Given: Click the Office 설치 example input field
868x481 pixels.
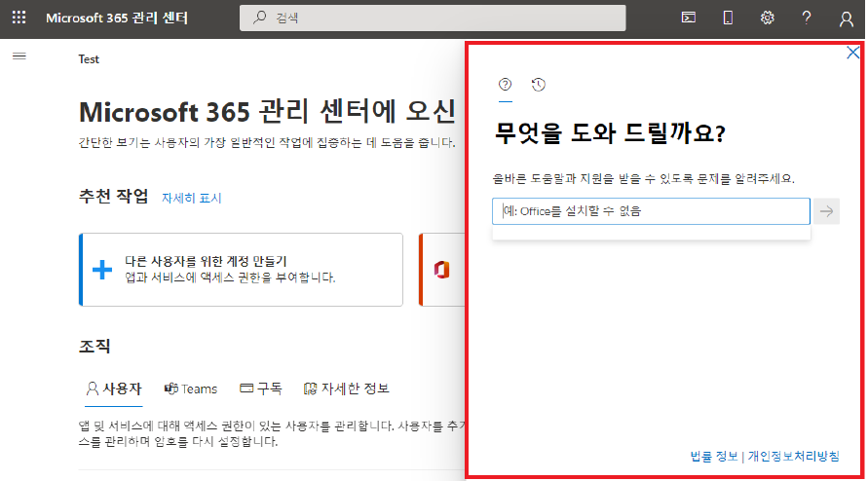Looking at the screenshot, I should (651, 211).
